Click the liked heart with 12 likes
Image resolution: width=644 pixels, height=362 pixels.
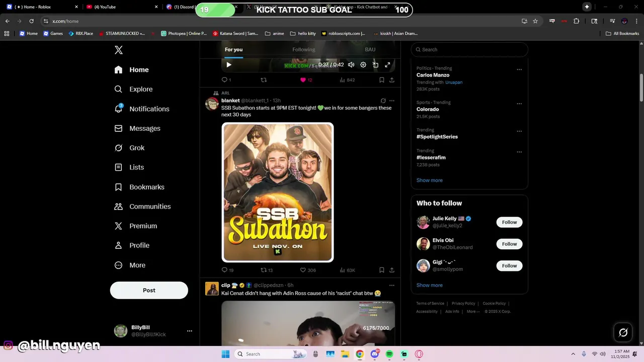[x=306, y=80]
